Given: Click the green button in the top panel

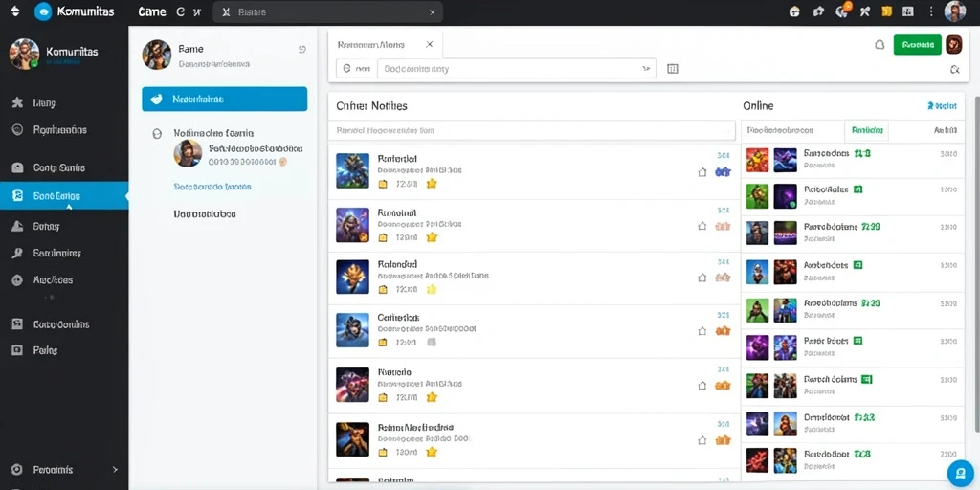Looking at the screenshot, I should pyautogui.click(x=918, y=44).
